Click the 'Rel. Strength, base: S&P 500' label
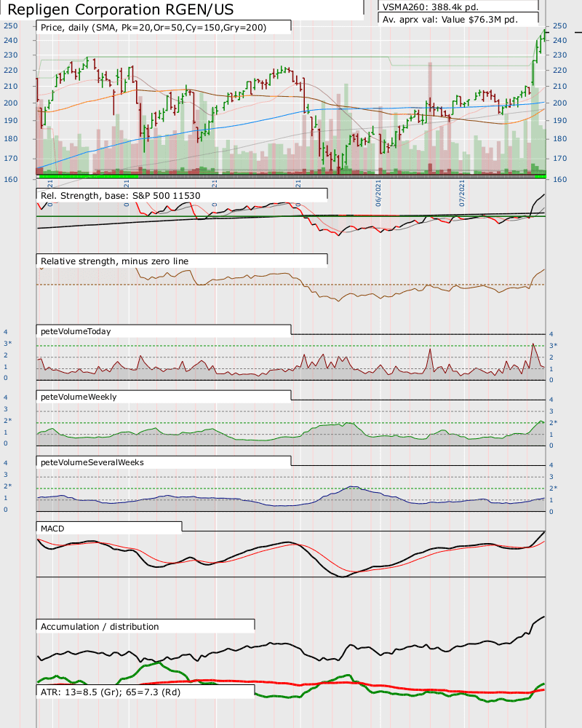 tap(121, 195)
